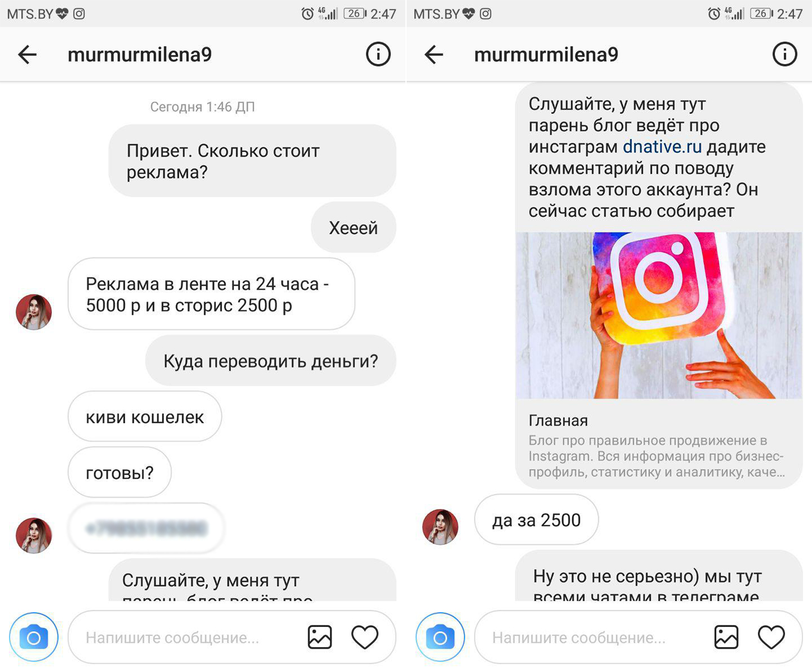Tap avatar next to 'да за 2500'
This screenshot has width=812, height=669.
click(x=440, y=527)
